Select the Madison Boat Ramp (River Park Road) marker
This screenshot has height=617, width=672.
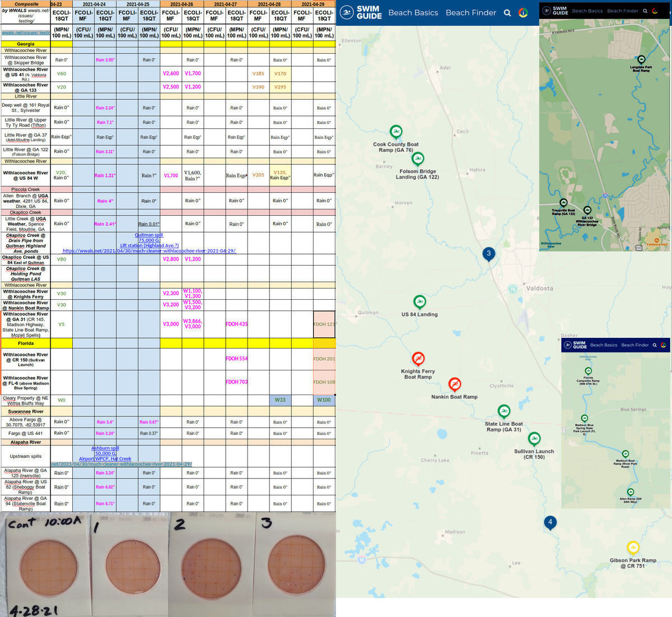point(625,454)
